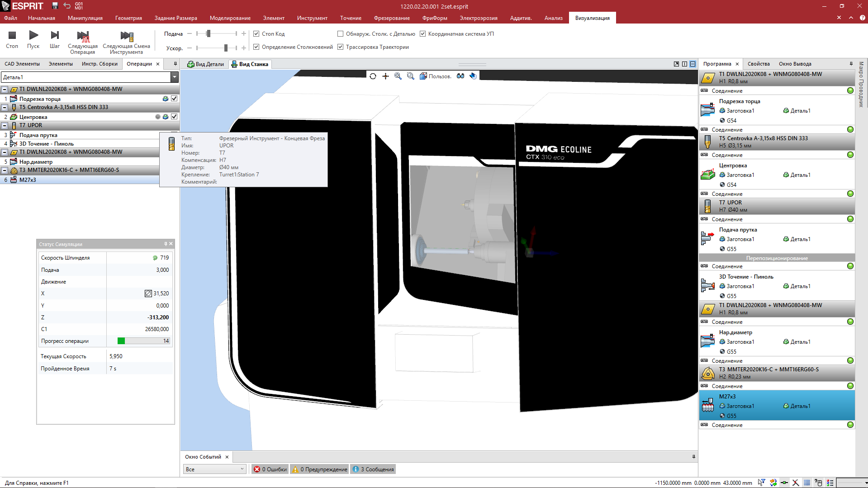This screenshot has height=488, width=868.
Task: Open the Фрезерование ribbon tab
Action: coord(391,18)
